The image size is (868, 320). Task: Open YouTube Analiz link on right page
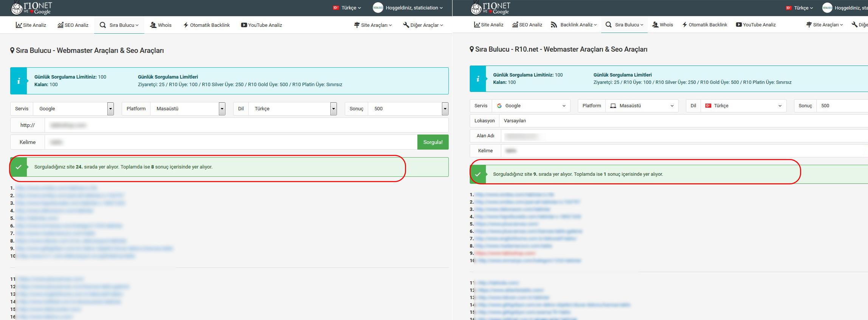click(756, 25)
